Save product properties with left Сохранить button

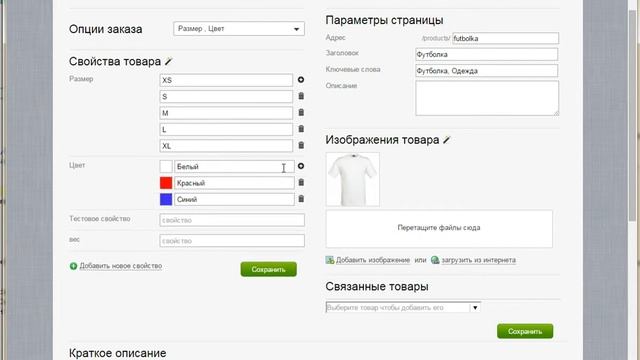pos(269,269)
